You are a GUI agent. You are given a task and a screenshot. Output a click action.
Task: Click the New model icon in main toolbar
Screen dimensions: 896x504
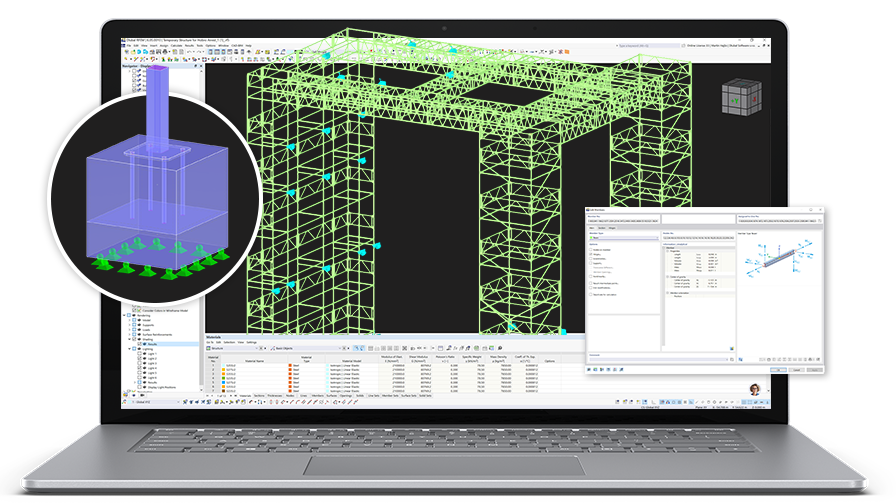pos(127,51)
